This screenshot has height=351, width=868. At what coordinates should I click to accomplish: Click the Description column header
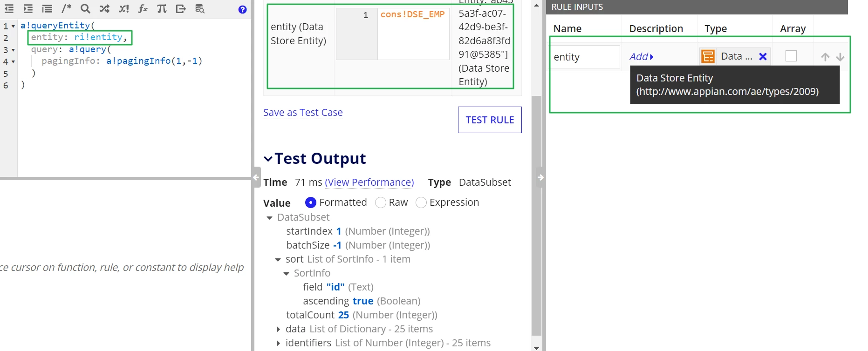(656, 29)
